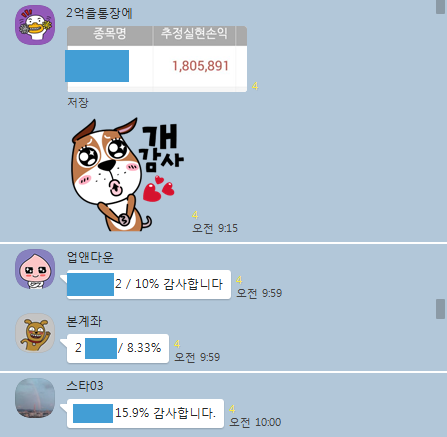Screen dimensions: 447x437
Task: Click the upper scrollbar thumb
Action: tap(440, 7)
